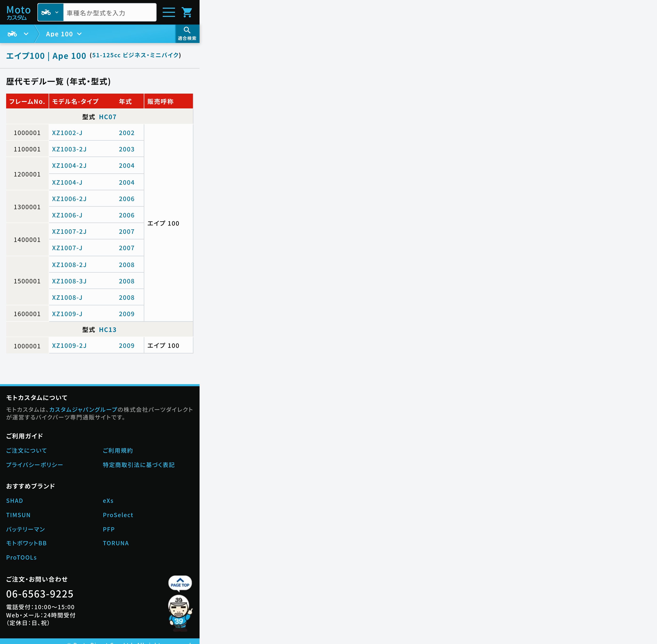
Task: Open カスタムジャパングループ link in footer
Action: pos(83,410)
